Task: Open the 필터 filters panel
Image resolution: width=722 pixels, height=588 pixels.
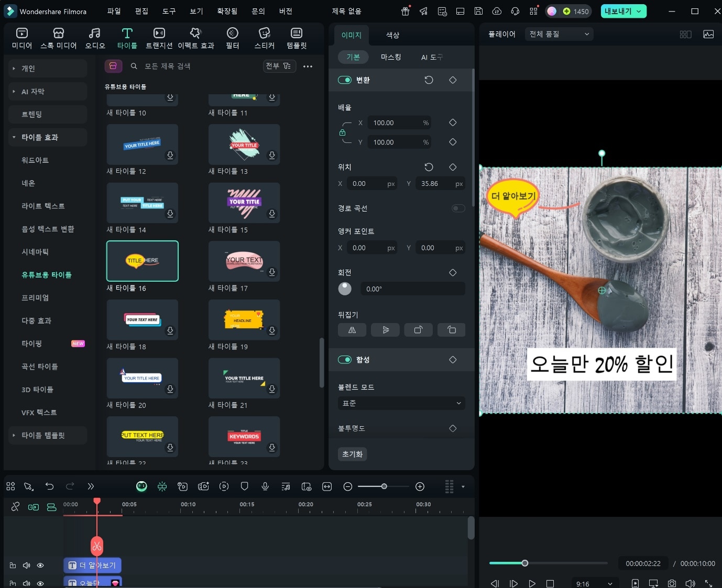Action: [x=233, y=39]
